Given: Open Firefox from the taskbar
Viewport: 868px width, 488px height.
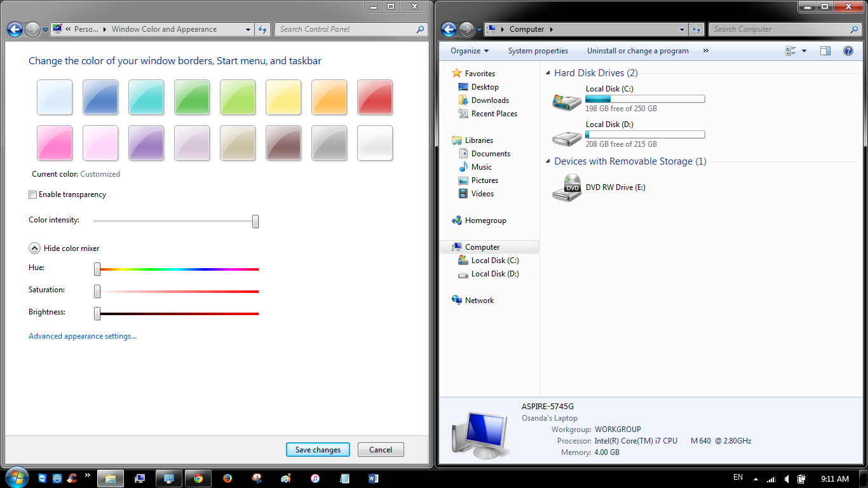Looking at the screenshot, I should [x=227, y=478].
